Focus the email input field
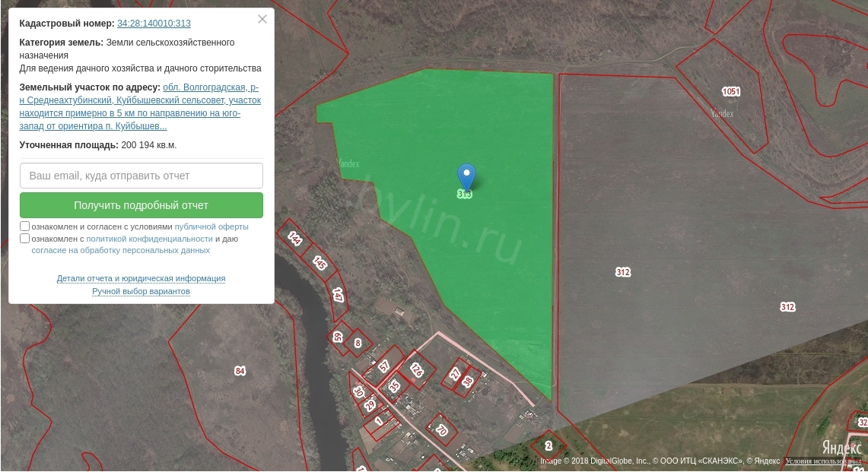Screen dimensions: 868x472 click(141, 176)
